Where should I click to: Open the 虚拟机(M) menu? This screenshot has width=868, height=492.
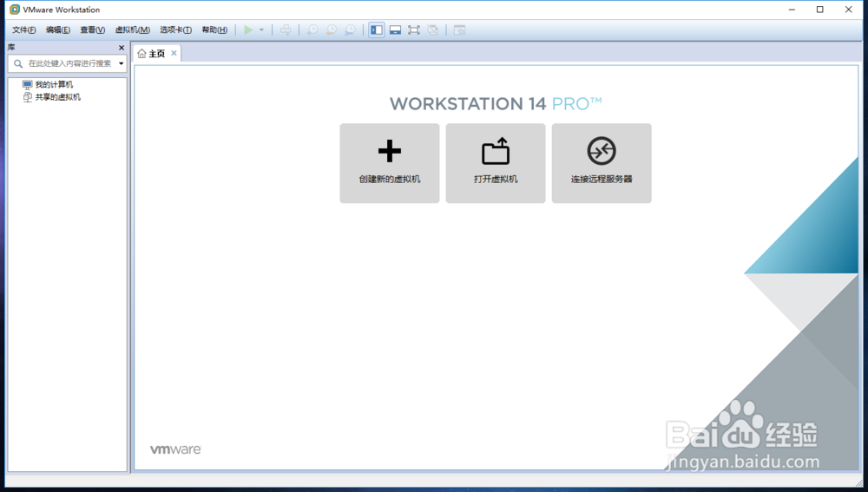[132, 30]
